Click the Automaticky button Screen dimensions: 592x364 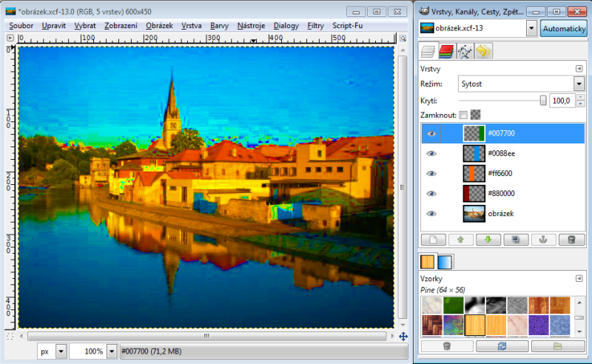coord(564,29)
